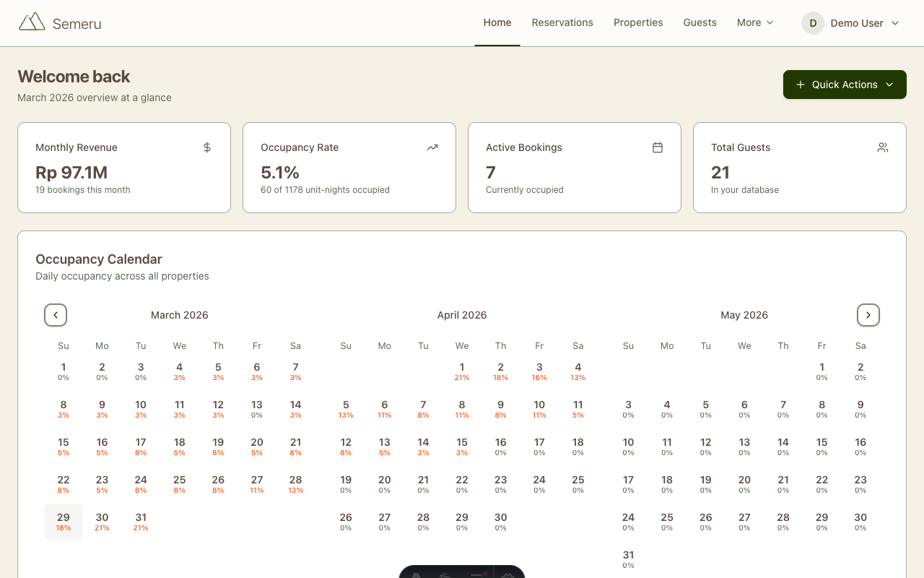The height and width of the screenshot is (578, 924).
Task: Click May 17 in the calendar
Action: pyautogui.click(x=628, y=484)
